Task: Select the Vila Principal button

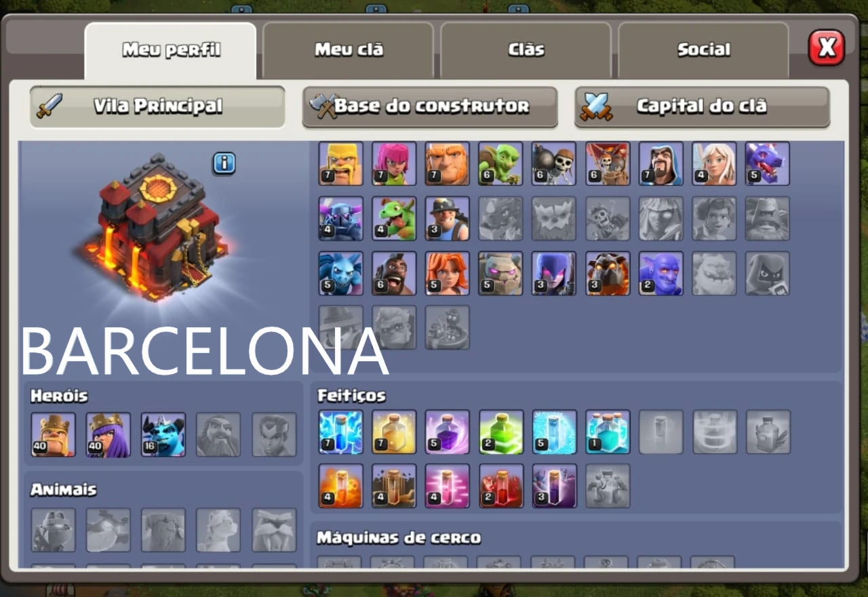Action: (157, 106)
